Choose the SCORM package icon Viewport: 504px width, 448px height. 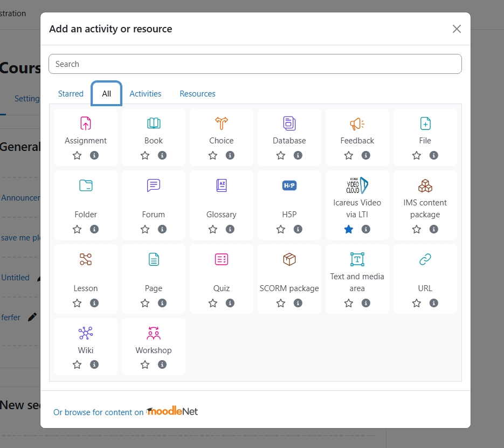289,259
